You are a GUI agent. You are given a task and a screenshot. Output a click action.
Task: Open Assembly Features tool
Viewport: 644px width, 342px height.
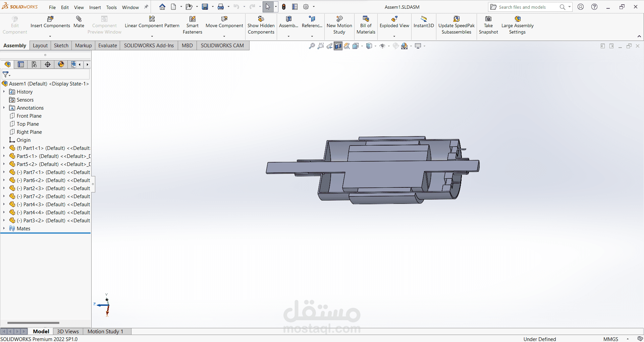tap(288, 22)
